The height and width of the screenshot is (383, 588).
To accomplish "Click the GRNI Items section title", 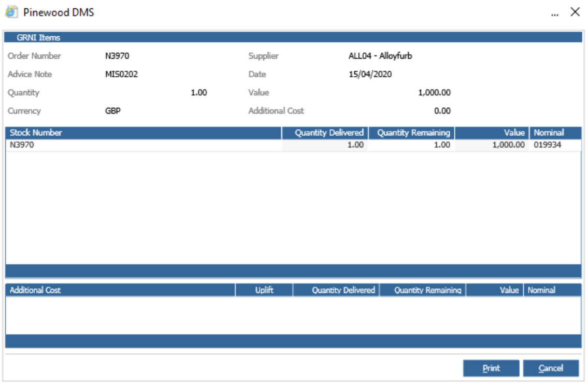I will pos(38,37).
